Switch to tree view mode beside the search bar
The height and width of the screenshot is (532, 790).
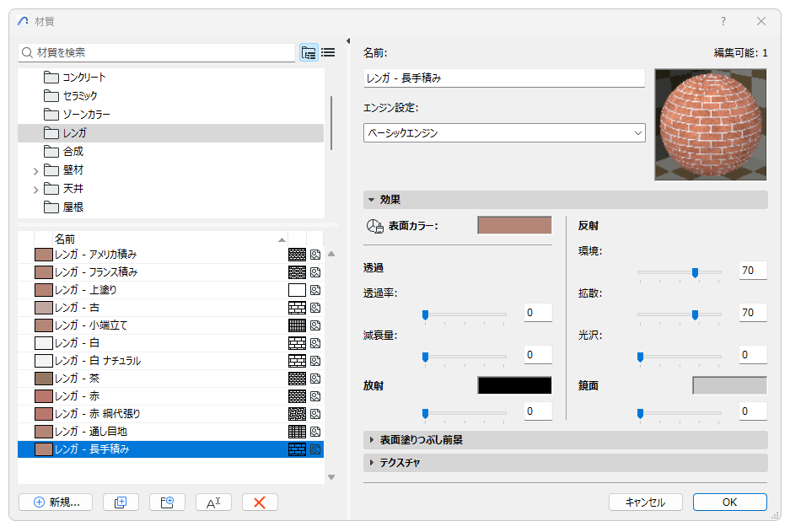(308, 51)
